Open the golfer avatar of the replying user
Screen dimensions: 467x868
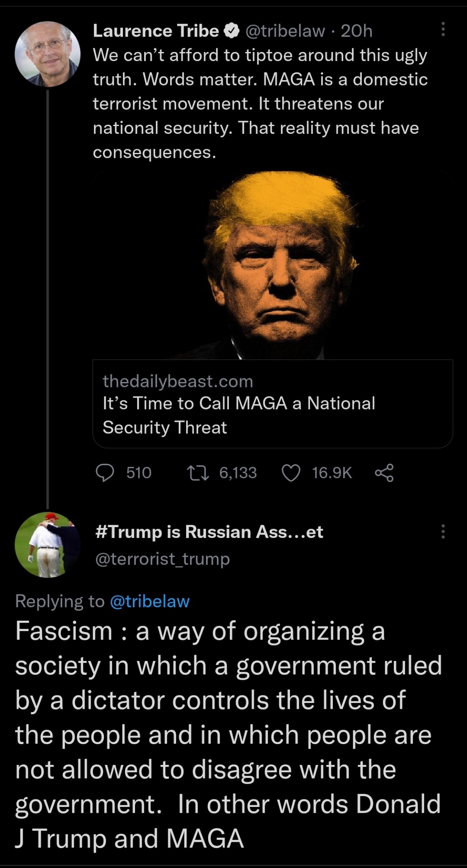(47, 545)
